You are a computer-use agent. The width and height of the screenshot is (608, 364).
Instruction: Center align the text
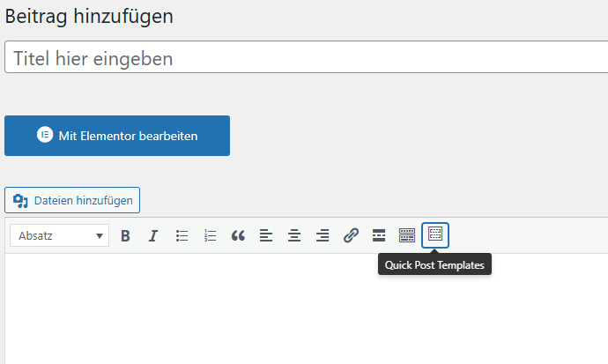[x=294, y=235]
